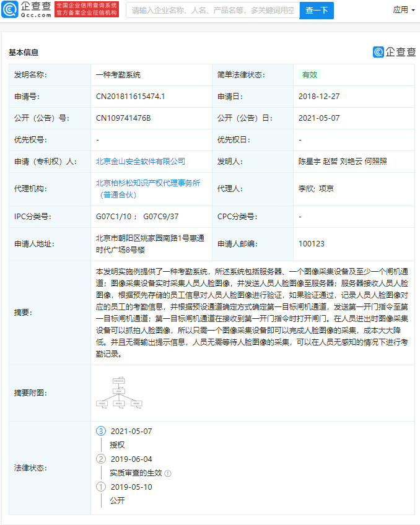Select the publication number CN109741476B
This screenshot has width=420, height=525.
tap(123, 118)
